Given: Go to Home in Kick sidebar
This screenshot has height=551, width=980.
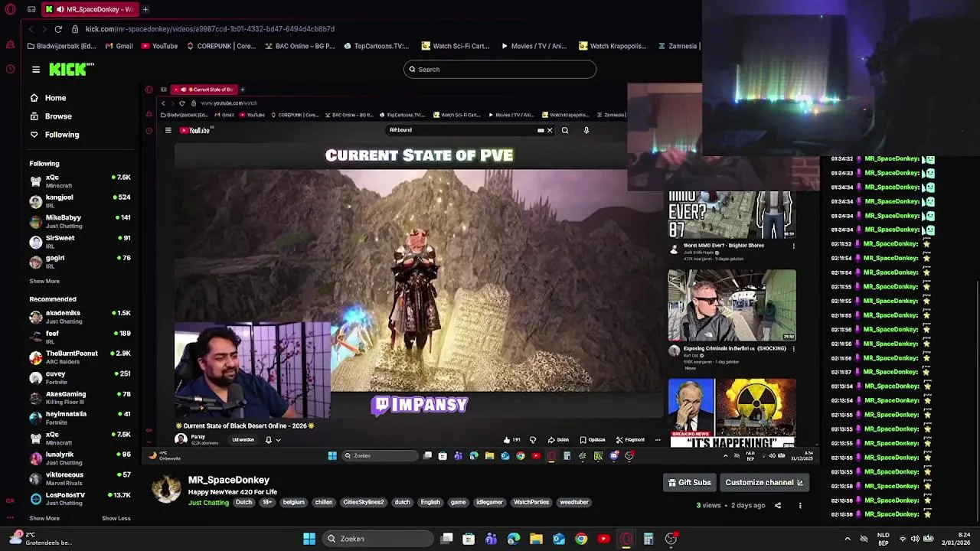Looking at the screenshot, I should pos(48,98).
